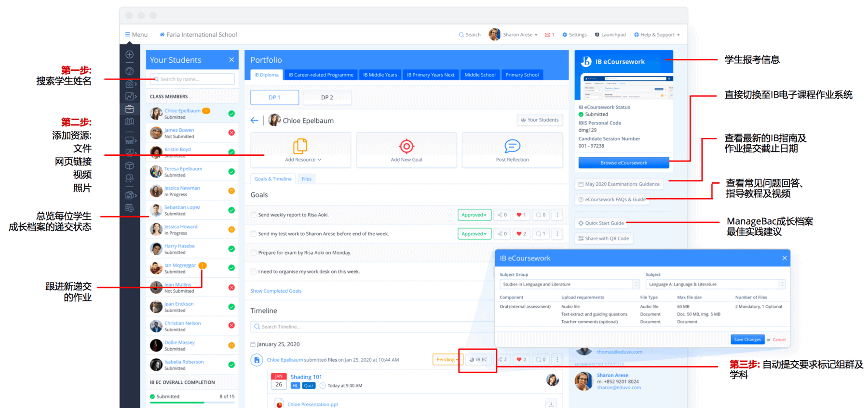Click the IB EC button on timeline entry
868x408 pixels.
(478, 360)
